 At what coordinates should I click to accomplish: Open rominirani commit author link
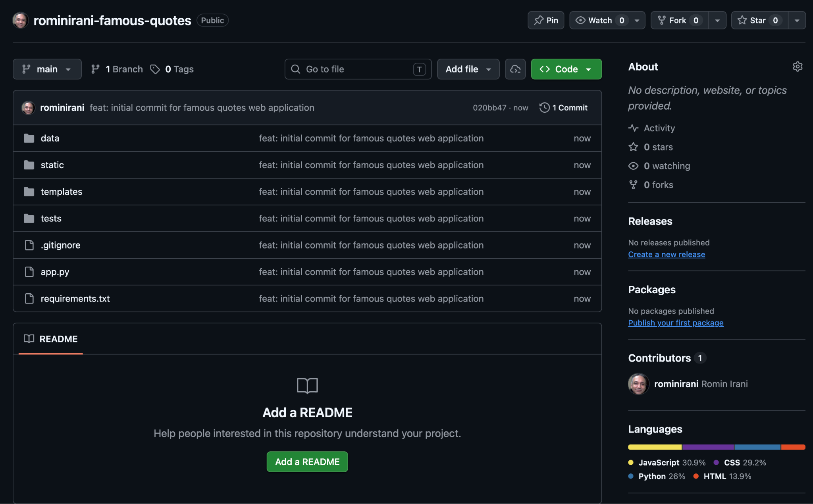tap(62, 108)
